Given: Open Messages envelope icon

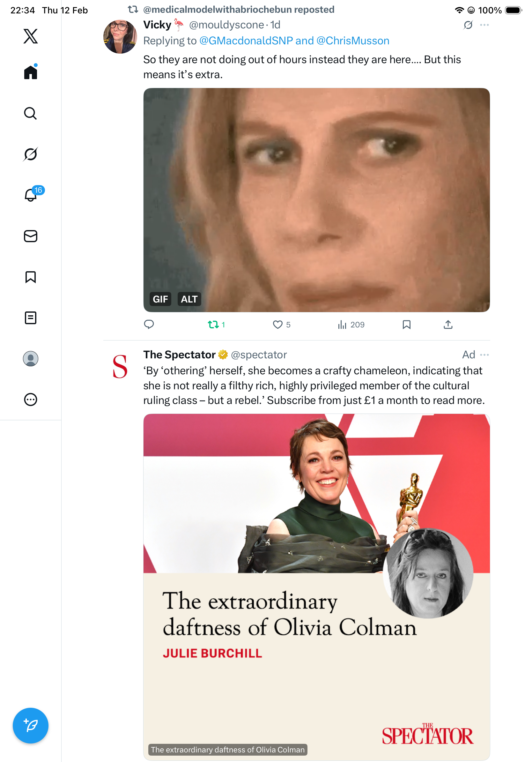Looking at the screenshot, I should point(31,236).
